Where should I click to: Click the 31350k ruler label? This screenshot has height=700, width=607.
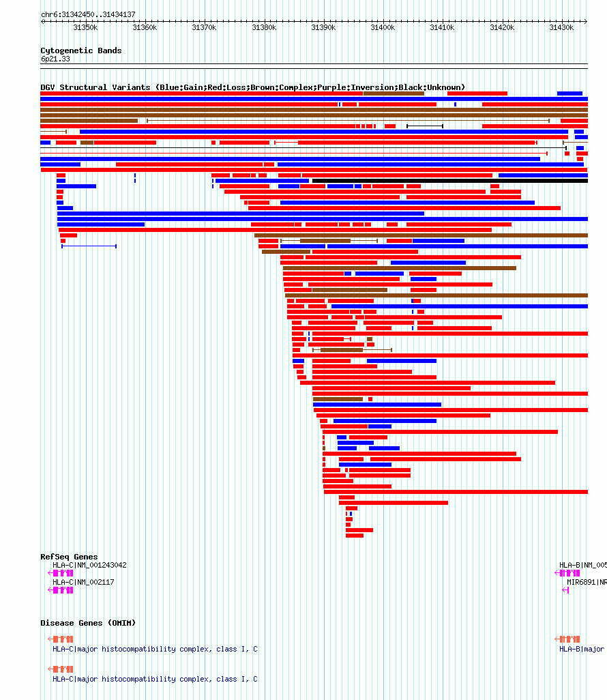click(85, 28)
